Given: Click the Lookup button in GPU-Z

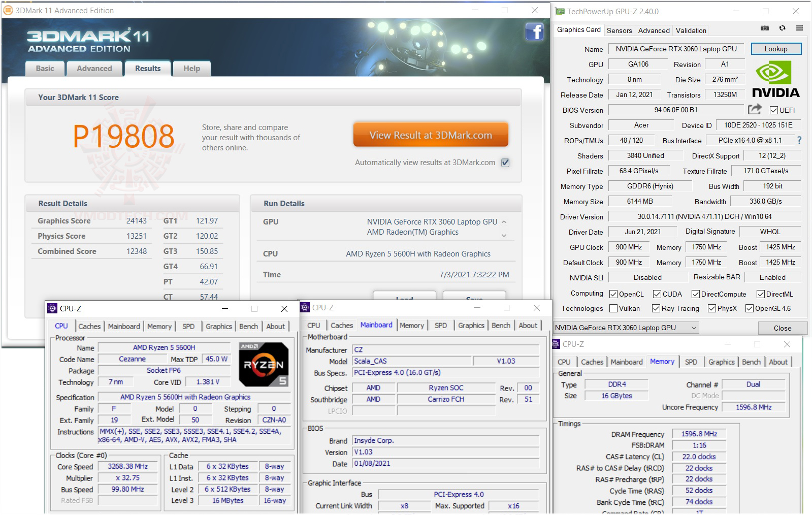Looking at the screenshot, I should click(776, 49).
